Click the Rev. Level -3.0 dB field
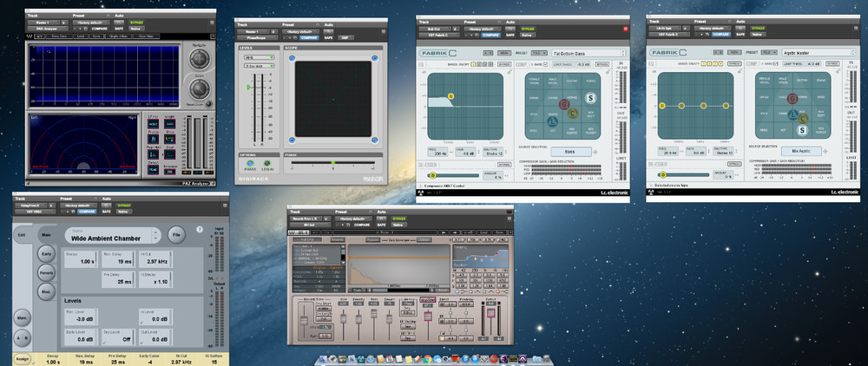The image size is (868, 366). (79, 316)
